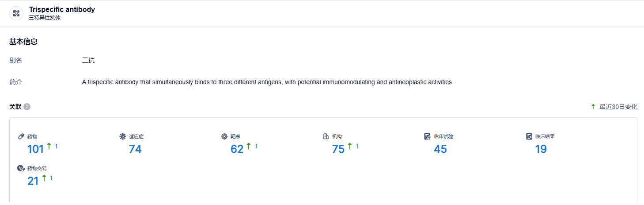Click the 临床结果 chart icon
The width and height of the screenshot is (644, 205).
pyautogui.click(x=529, y=136)
